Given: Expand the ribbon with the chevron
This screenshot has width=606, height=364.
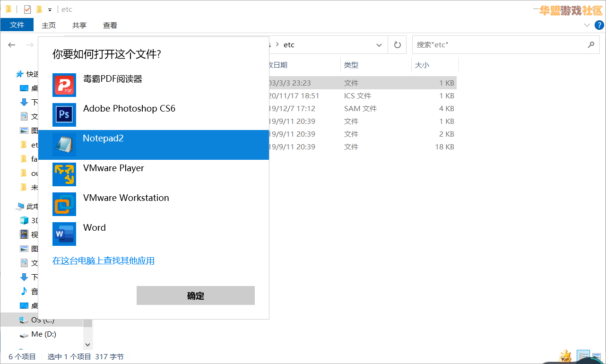Looking at the screenshot, I should 587,25.
